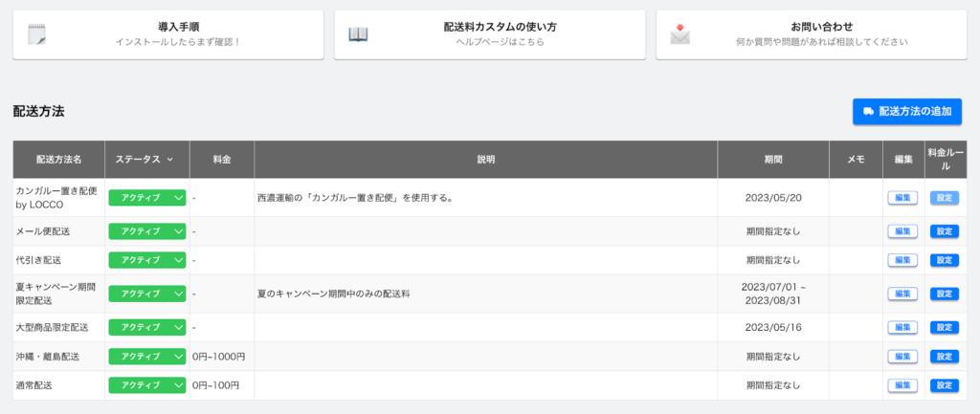Click 期間指定なし in the 通常配送 row
This screenshot has height=414, width=980.
pyautogui.click(x=773, y=385)
